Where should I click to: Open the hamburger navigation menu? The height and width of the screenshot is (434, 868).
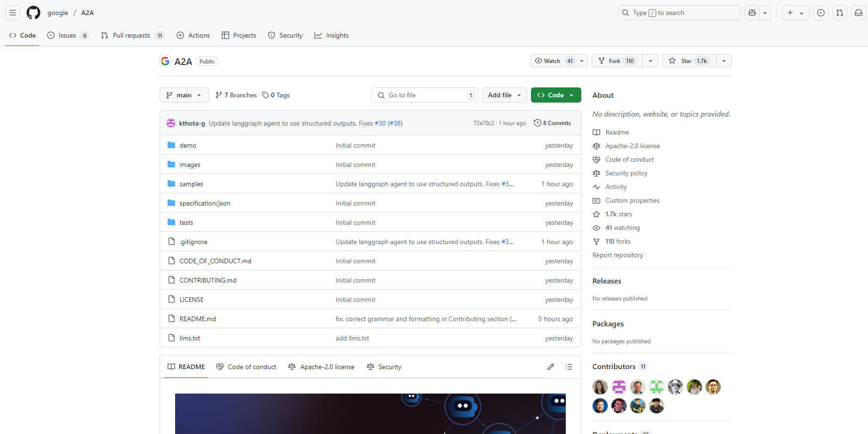coord(13,13)
